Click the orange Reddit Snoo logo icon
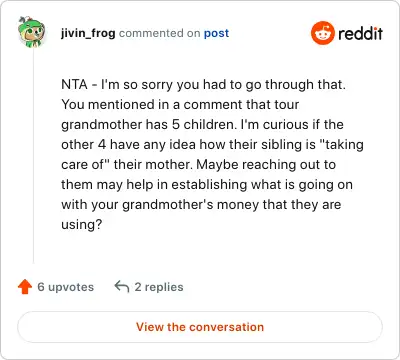400x360 pixels. [322, 33]
